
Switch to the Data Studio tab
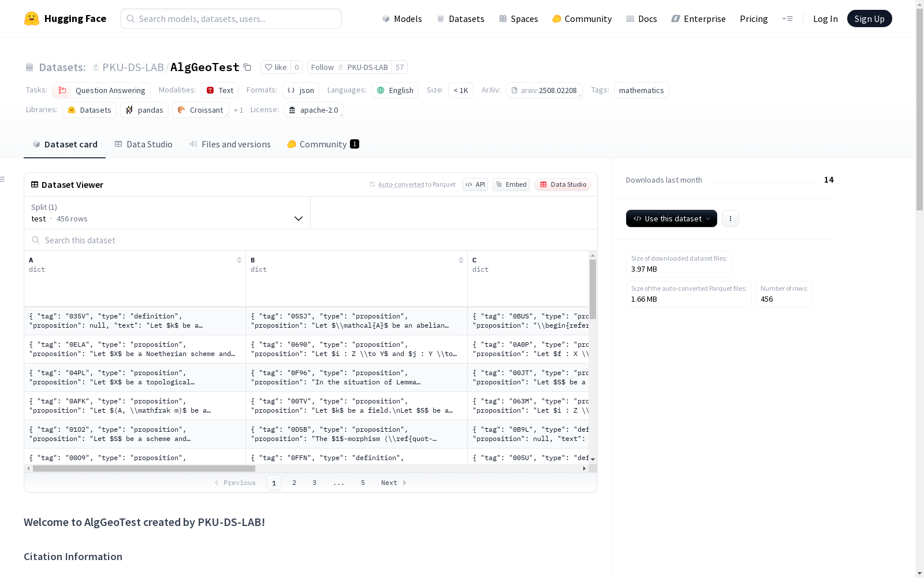[143, 144]
